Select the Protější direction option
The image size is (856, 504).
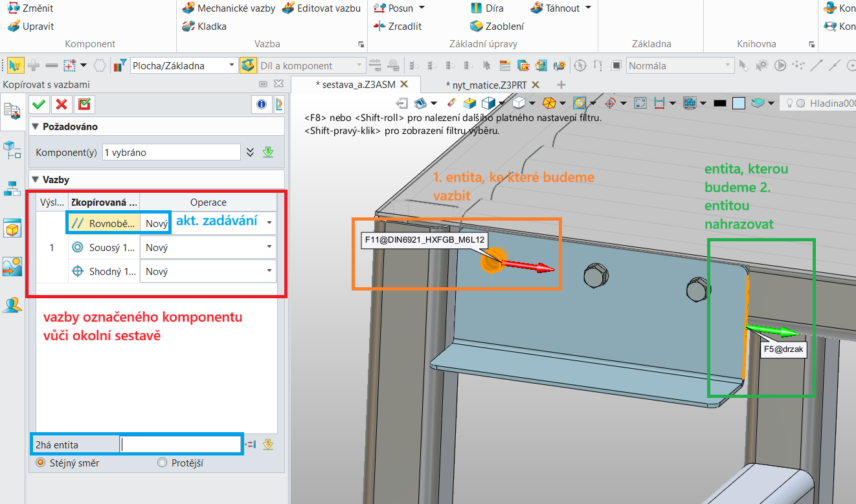(x=163, y=463)
